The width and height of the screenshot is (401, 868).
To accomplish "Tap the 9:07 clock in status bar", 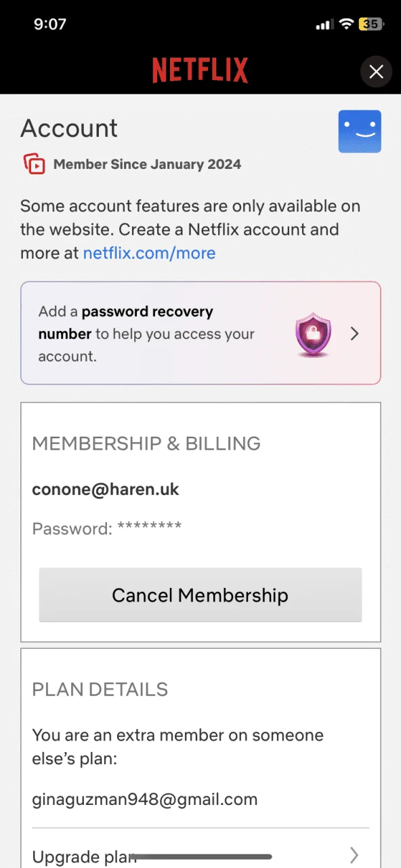I will (50, 24).
